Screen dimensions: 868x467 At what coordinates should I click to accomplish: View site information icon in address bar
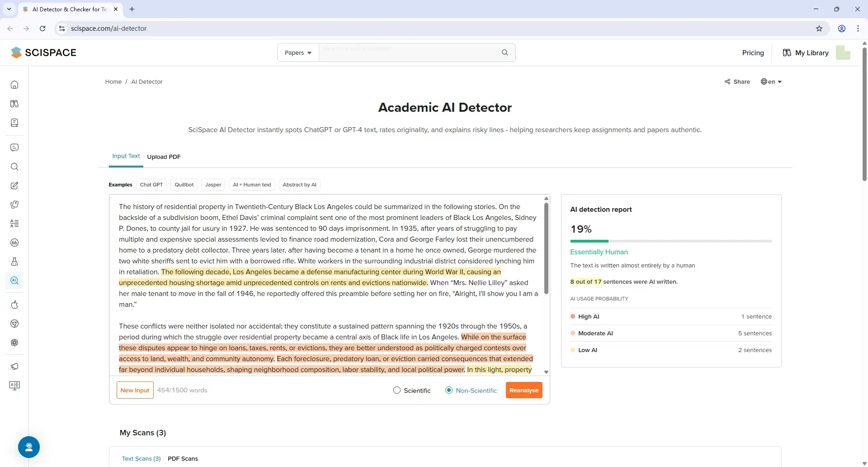tap(62, 29)
